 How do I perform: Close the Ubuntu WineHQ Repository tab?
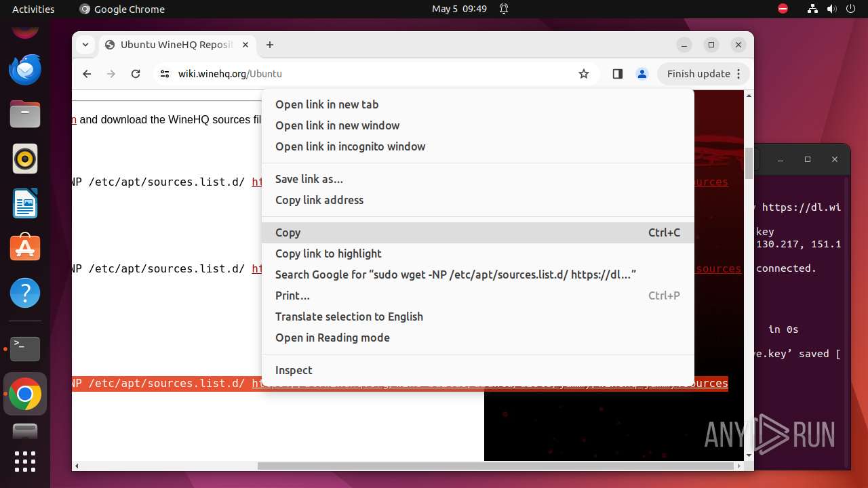[x=245, y=45]
